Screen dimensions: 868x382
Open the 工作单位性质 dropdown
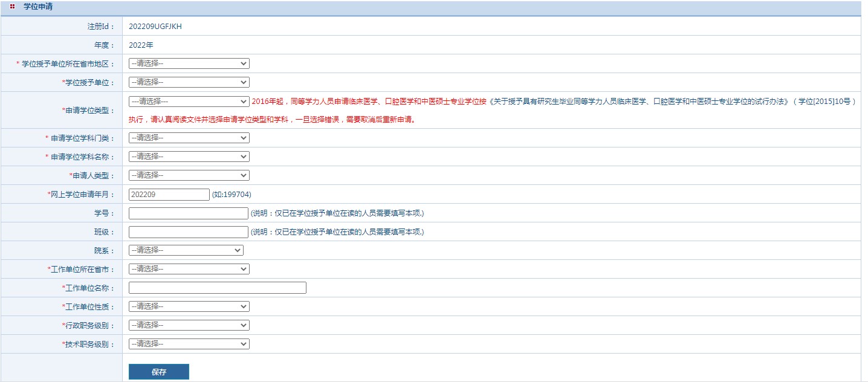click(x=189, y=306)
